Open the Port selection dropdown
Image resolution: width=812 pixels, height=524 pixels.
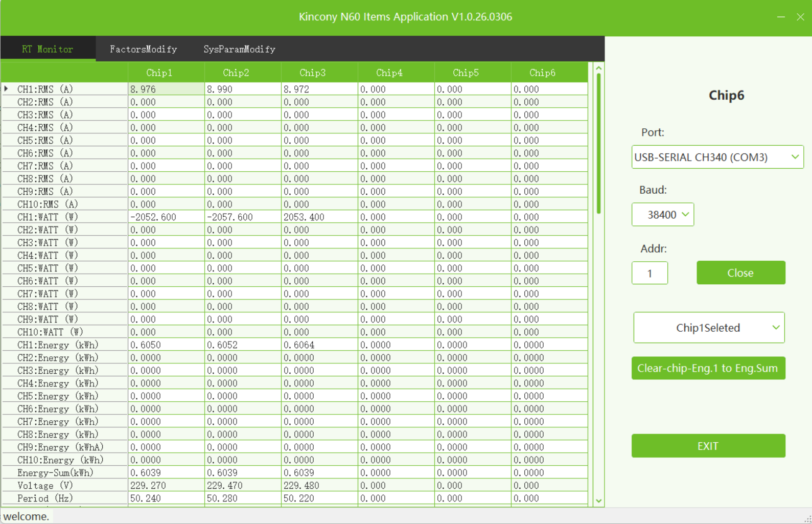717,157
